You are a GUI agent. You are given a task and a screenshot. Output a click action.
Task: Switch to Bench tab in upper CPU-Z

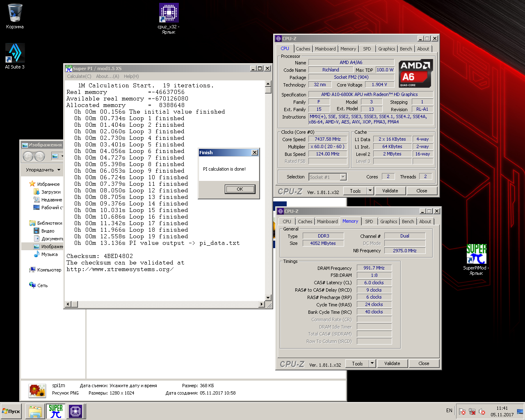coord(406,49)
